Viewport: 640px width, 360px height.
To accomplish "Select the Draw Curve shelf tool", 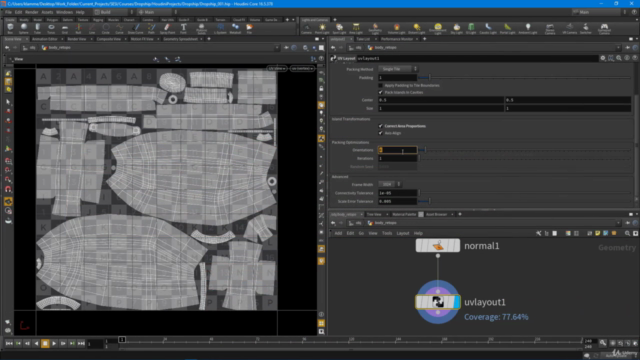I will (136, 29).
